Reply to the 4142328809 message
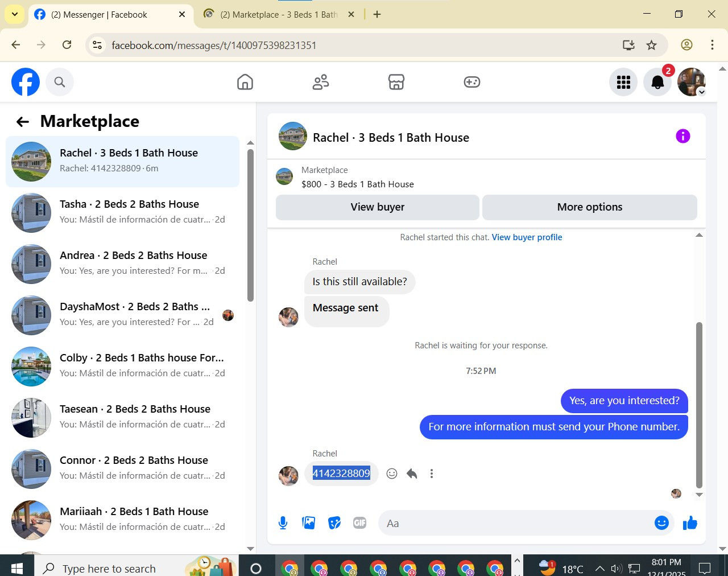The height and width of the screenshot is (576, 728). 412,474
